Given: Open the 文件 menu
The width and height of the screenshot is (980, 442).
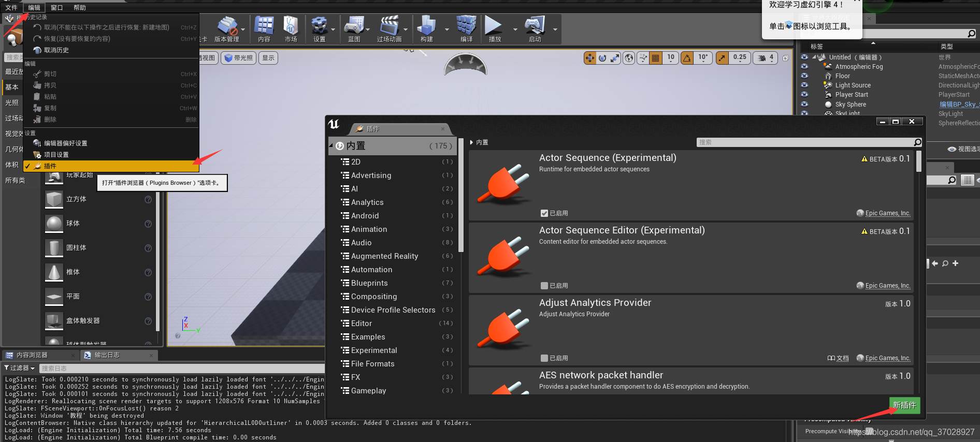Looking at the screenshot, I should [11, 8].
